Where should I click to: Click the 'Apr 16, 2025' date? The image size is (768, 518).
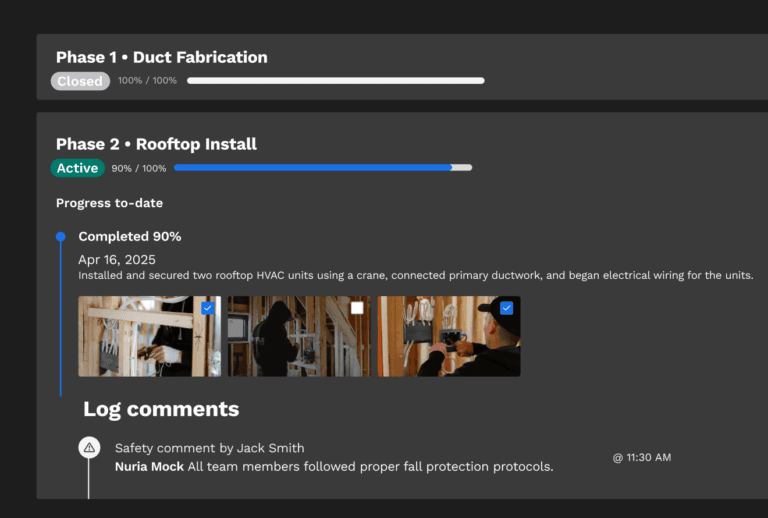pos(117,259)
